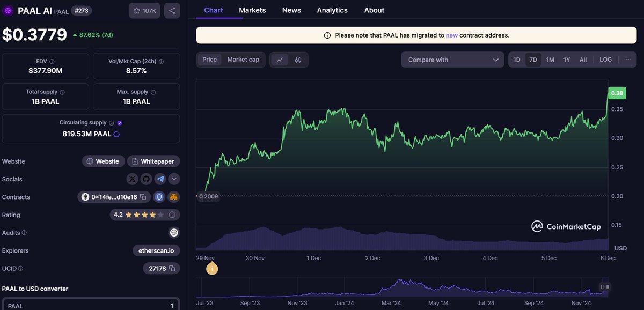Click the verified badge beside Circulating supply
The width and height of the screenshot is (644, 310).
[x=120, y=123]
